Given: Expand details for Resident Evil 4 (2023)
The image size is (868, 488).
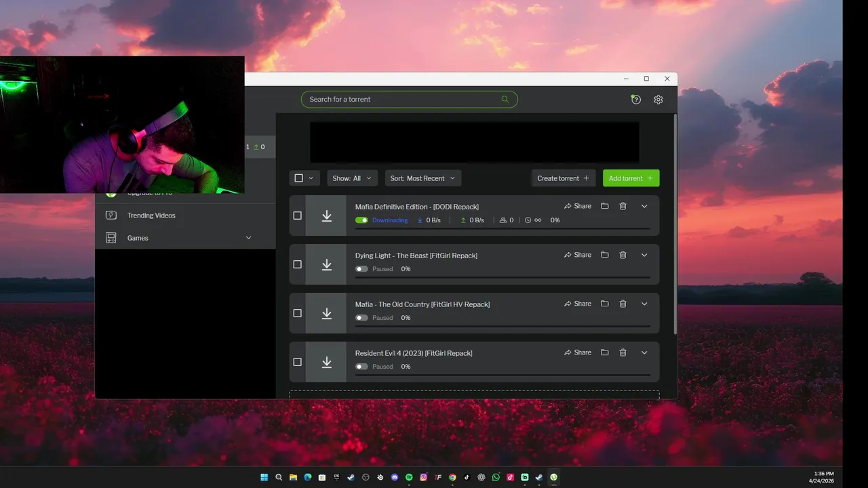Looking at the screenshot, I should pos(644,352).
